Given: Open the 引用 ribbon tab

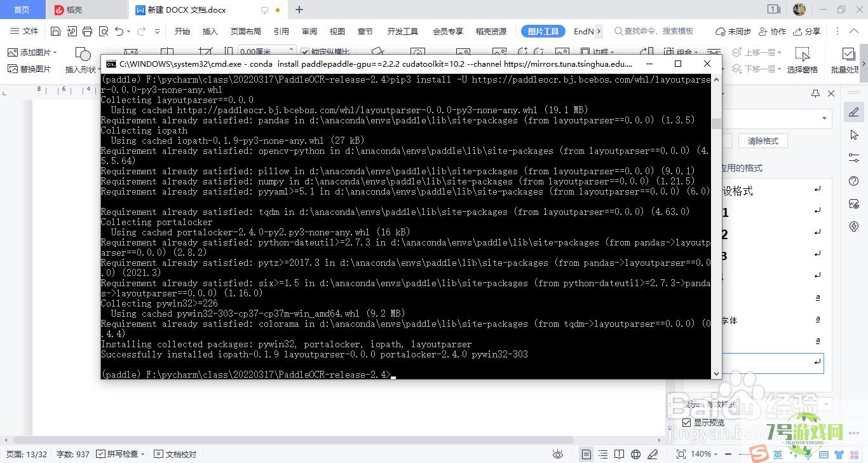Looking at the screenshot, I should (281, 31).
